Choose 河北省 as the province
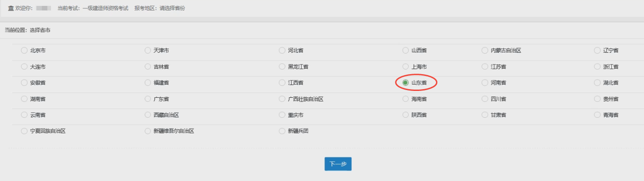 (282, 50)
